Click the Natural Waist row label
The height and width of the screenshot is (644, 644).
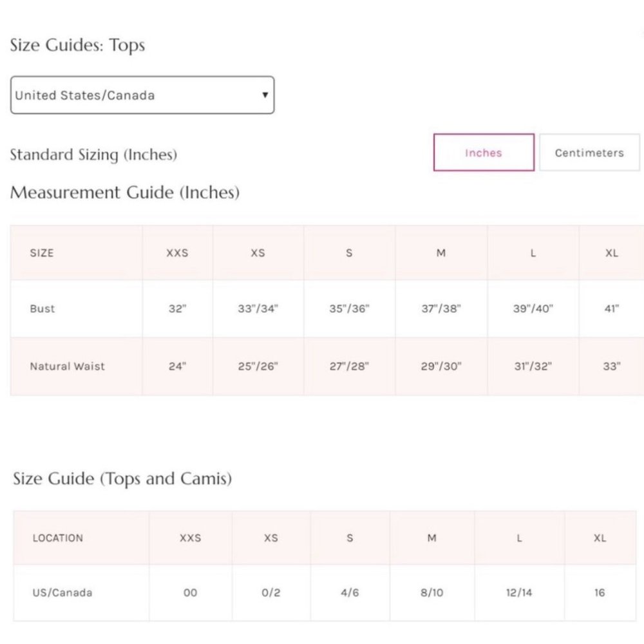67,366
